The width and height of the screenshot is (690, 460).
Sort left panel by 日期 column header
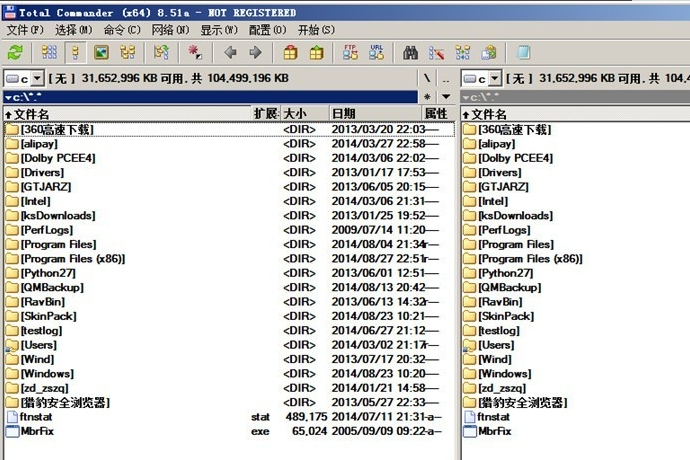[x=375, y=114]
